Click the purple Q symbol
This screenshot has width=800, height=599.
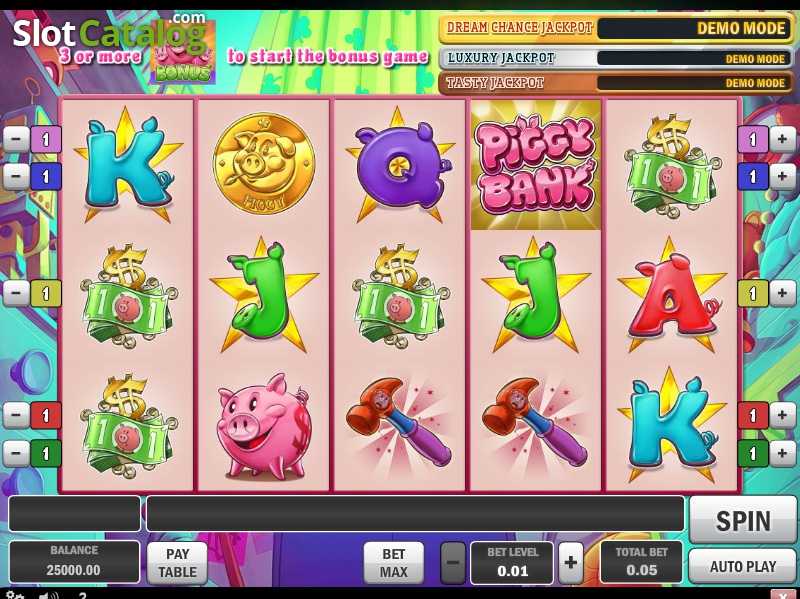(x=400, y=165)
